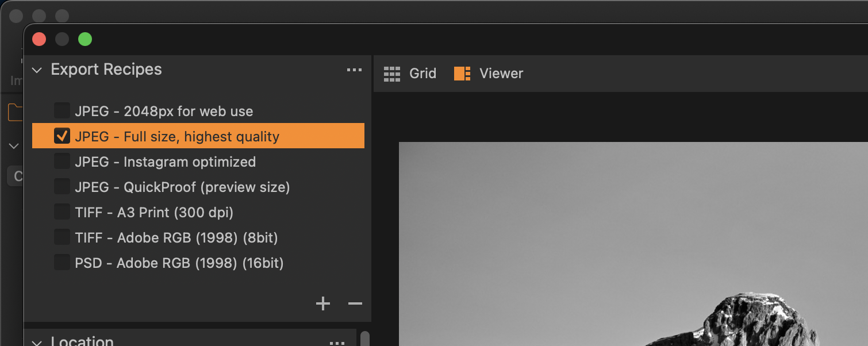868x346 pixels.
Task: Uncheck JPEG Full size, highest quality
Action: 62,136
